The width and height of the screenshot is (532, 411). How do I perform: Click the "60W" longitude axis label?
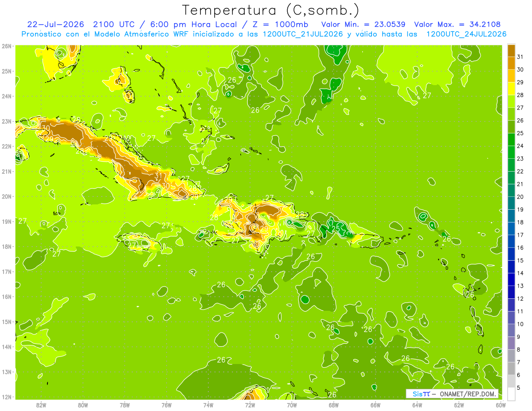click(x=501, y=405)
